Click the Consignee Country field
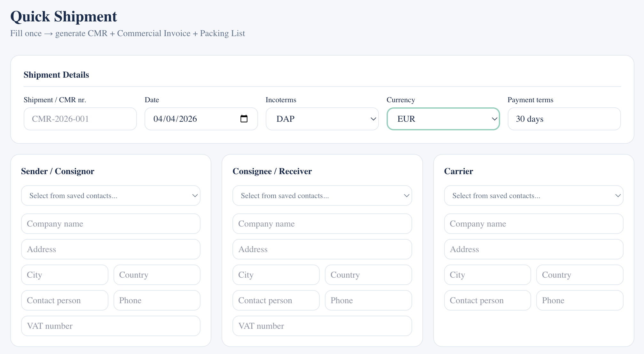 point(368,275)
